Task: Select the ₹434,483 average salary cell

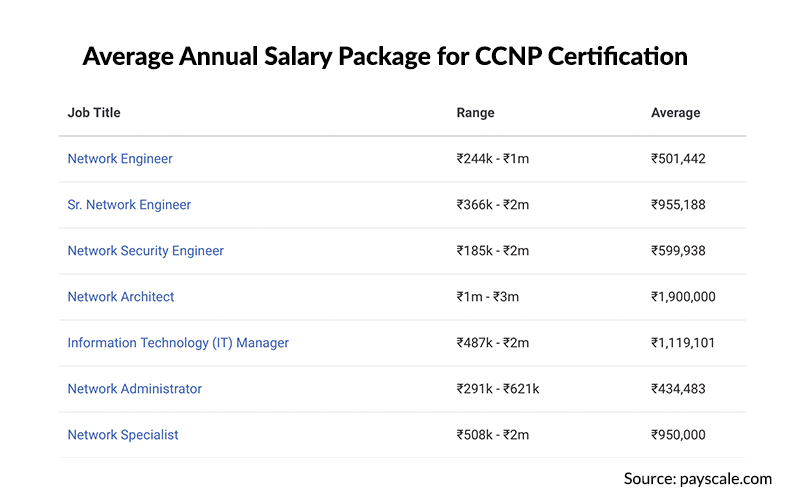Action: (x=678, y=389)
